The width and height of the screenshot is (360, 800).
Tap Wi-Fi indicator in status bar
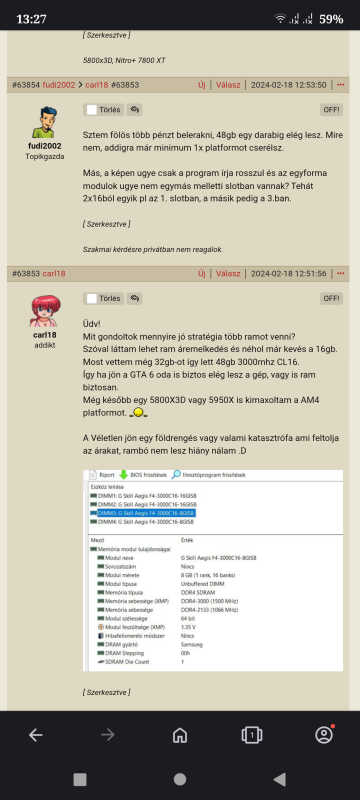(x=280, y=19)
